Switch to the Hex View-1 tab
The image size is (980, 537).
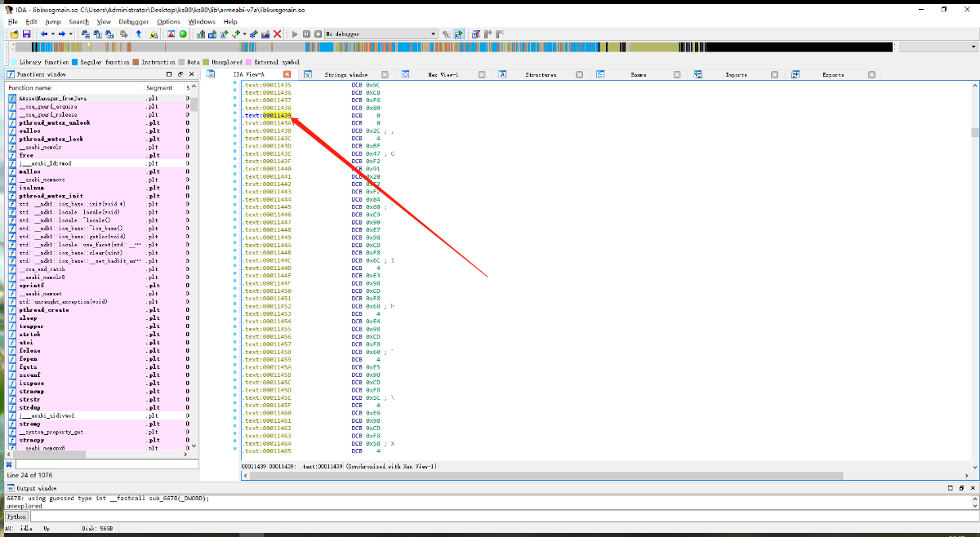[x=443, y=74]
